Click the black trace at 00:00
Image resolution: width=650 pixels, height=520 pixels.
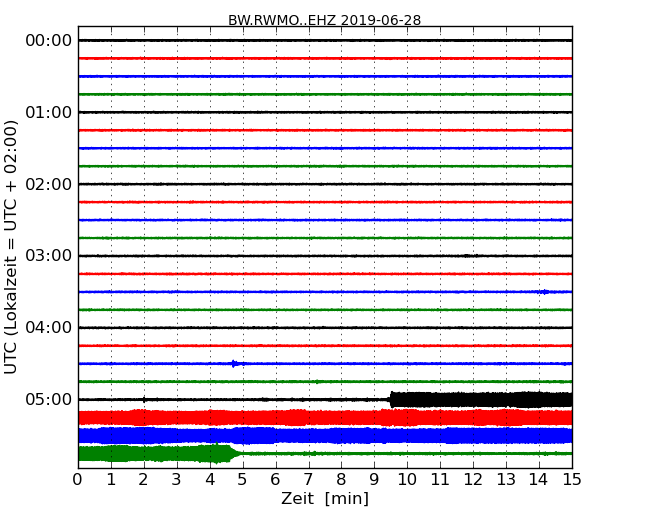[x=325, y=40]
